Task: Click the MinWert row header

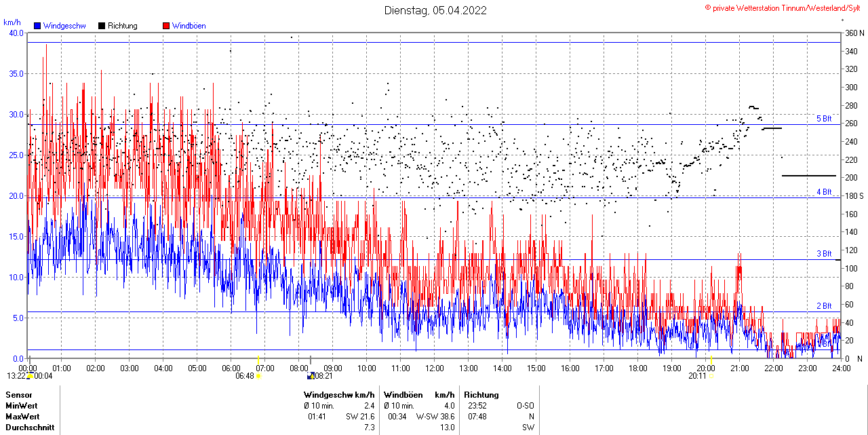Action: click(x=22, y=406)
